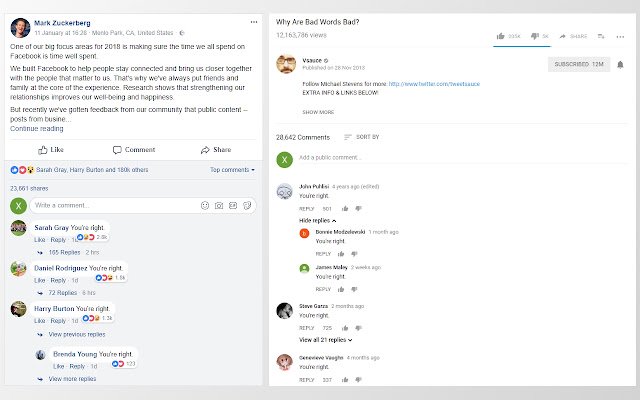Viewport: 640px width, 400px height.
Task: Like the Facebook post
Action: [x=51, y=150]
